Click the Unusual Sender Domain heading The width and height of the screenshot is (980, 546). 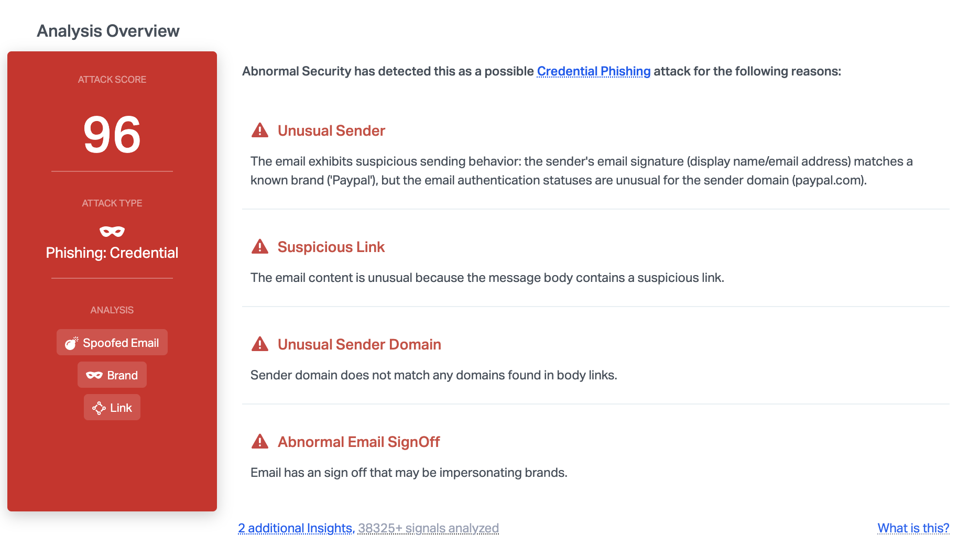(x=359, y=344)
